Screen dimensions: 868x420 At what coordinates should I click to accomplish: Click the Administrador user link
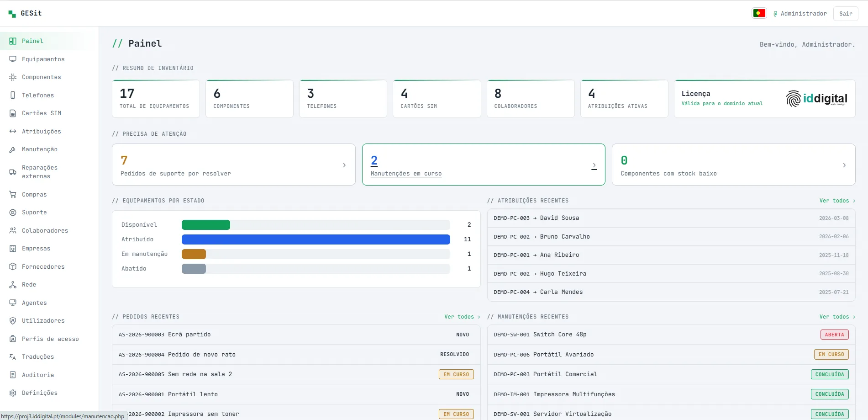(800, 13)
